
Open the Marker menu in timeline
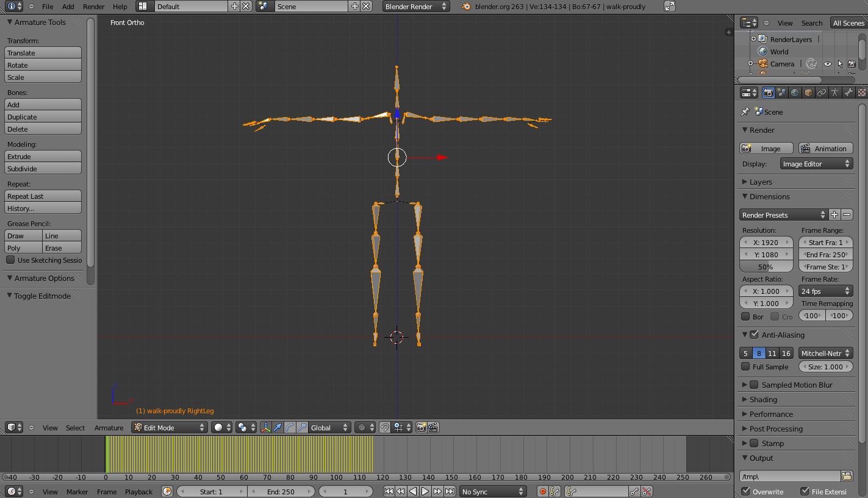click(x=77, y=491)
